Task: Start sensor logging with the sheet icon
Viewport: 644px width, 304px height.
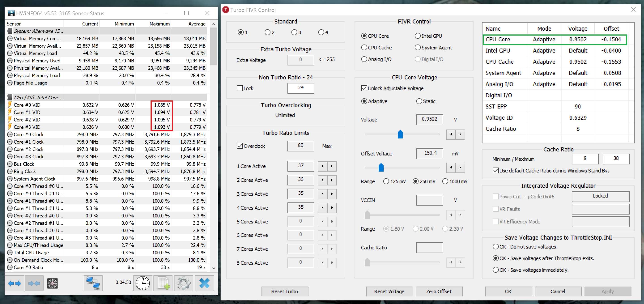Action: tap(163, 283)
